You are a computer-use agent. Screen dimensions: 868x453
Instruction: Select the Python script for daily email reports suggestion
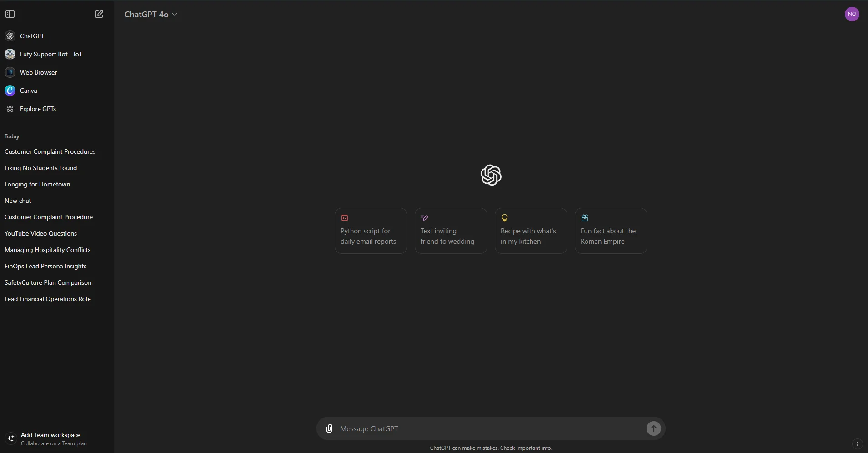click(371, 231)
